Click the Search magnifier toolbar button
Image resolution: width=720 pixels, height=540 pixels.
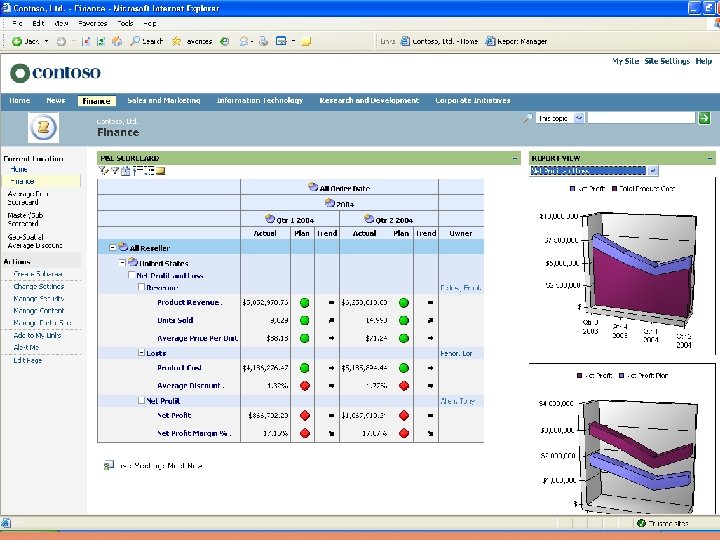[x=146, y=41]
